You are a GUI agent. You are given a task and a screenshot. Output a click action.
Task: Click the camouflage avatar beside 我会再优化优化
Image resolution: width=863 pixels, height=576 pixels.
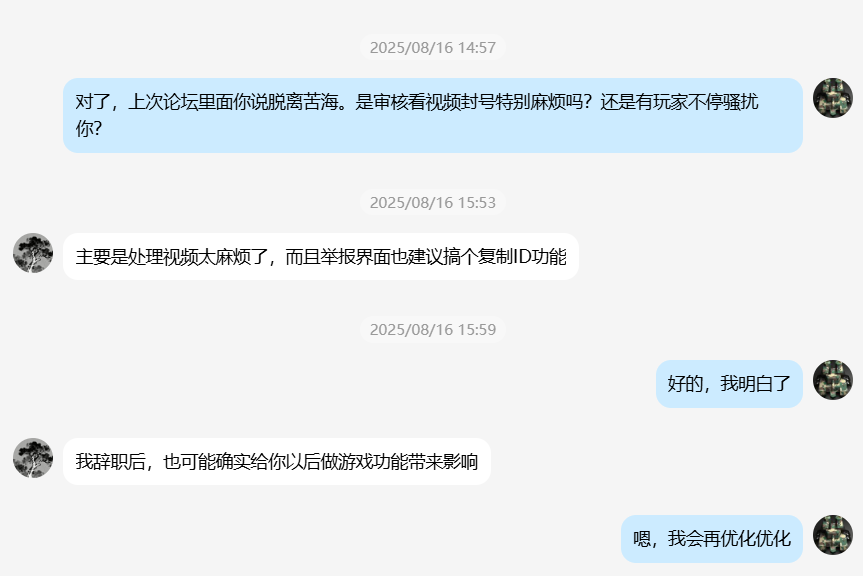pyautogui.click(x=833, y=535)
